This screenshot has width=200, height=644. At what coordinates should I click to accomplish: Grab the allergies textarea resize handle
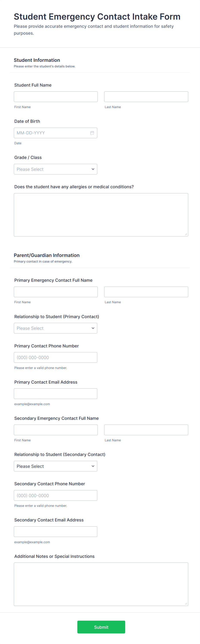click(x=186, y=234)
